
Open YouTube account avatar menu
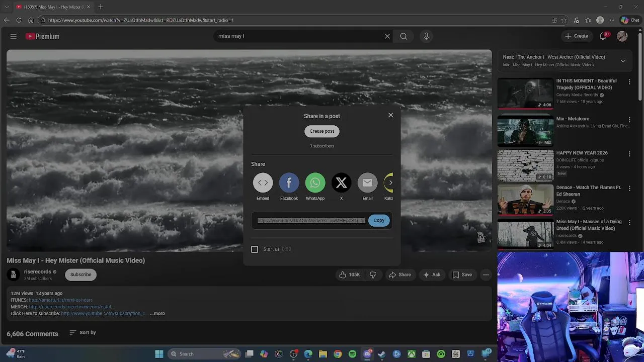(x=622, y=36)
